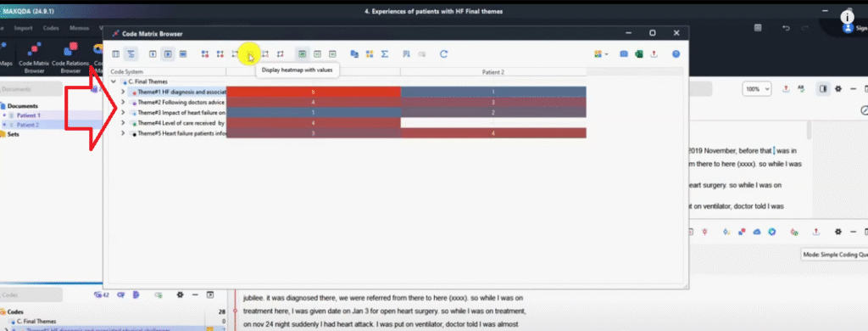868x331 pixels.
Task: Toggle the highlighted green calculation mode button
Action: click(303, 54)
